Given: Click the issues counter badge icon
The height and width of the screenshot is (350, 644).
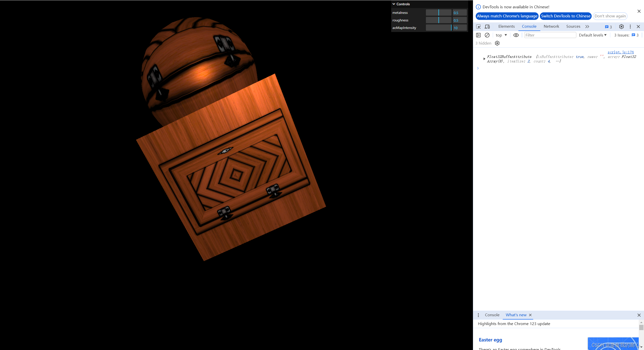Looking at the screenshot, I should [x=608, y=27].
